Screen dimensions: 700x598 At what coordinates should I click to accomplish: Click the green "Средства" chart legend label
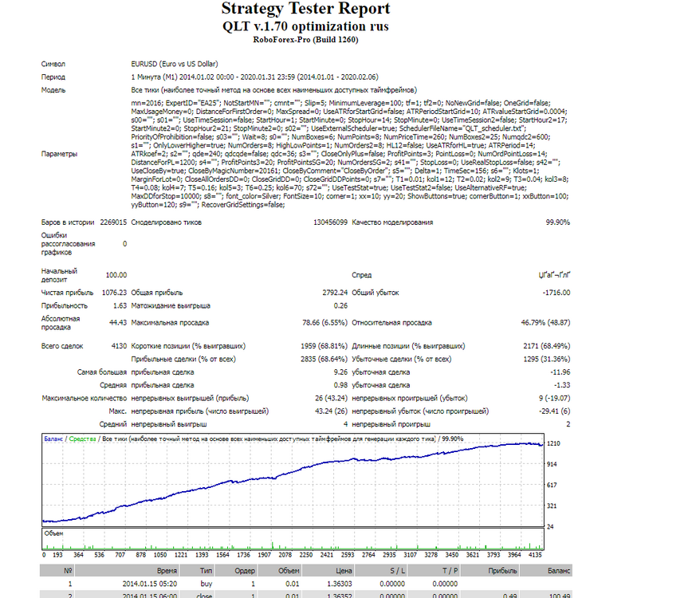tap(83, 439)
